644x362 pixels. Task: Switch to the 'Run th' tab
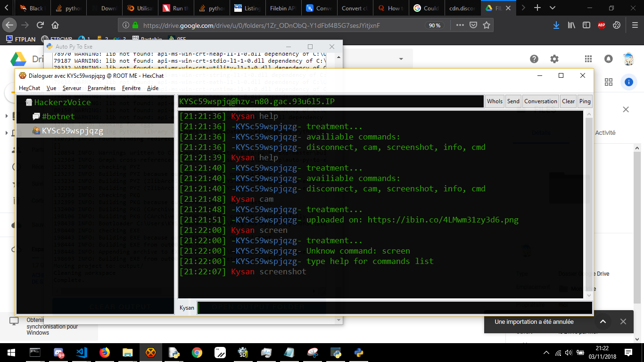[177, 8]
